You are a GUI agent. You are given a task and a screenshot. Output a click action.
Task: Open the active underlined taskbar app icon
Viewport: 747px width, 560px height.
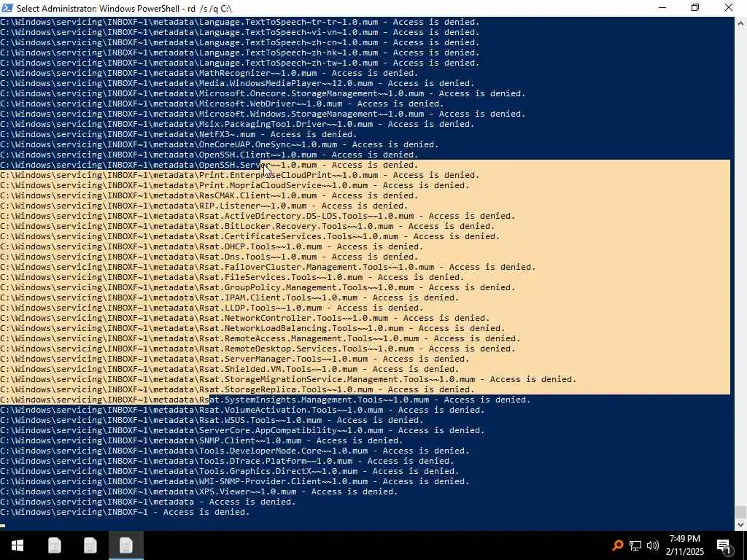click(125, 545)
